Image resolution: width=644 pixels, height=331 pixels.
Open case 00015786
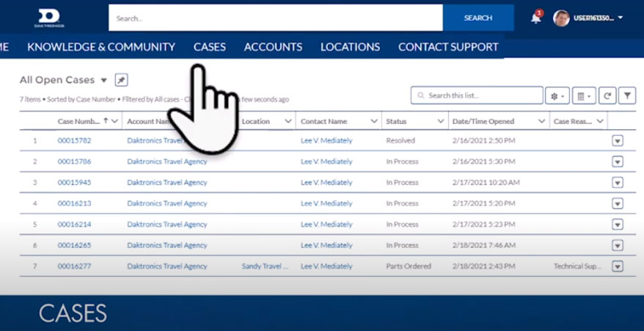(74, 161)
